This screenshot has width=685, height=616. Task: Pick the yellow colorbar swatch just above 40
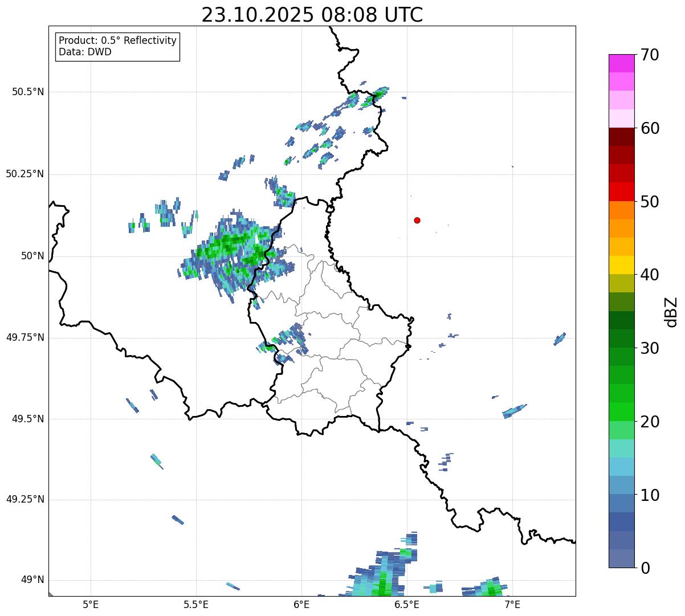coord(621,265)
